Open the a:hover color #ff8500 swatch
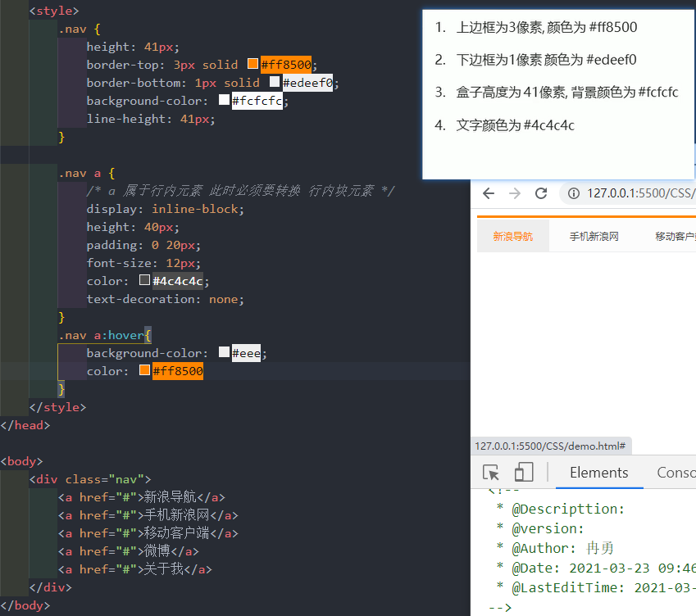Image resolution: width=696 pixels, height=616 pixels. tap(145, 371)
